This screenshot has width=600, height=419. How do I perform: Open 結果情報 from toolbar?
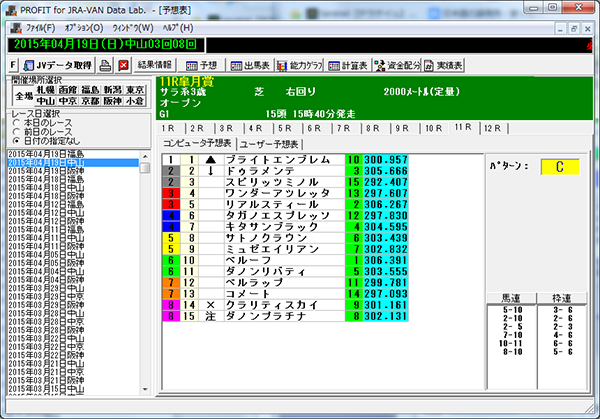click(155, 65)
